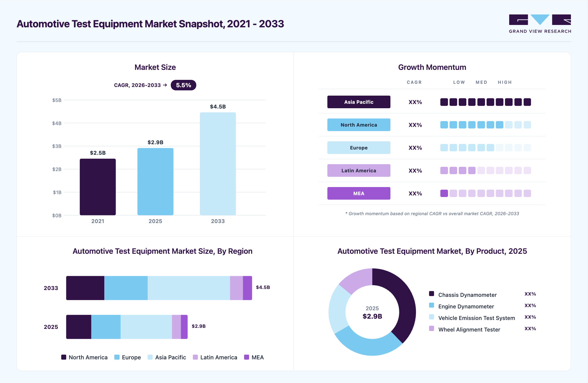The height and width of the screenshot is (383, 588).
Task: Click the Latin America segment of 2025 bar
Action: (x=176, y=327)
